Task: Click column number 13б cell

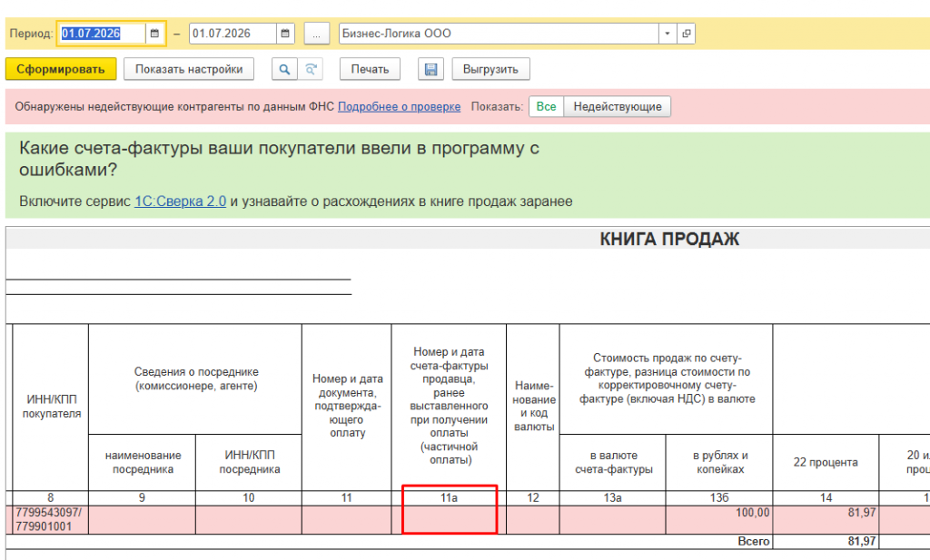Action: point(719,497)
